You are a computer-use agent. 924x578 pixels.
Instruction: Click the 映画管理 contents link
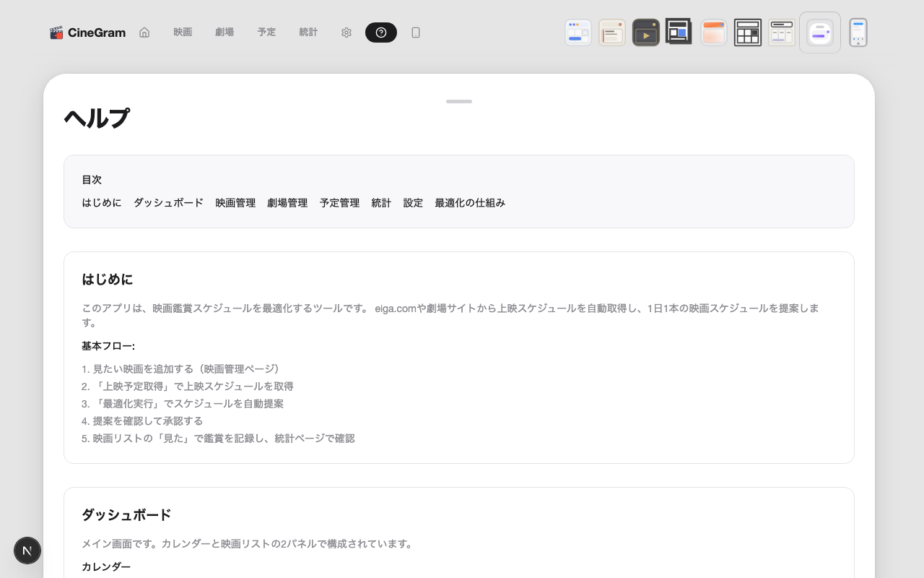tap(235, 203)
